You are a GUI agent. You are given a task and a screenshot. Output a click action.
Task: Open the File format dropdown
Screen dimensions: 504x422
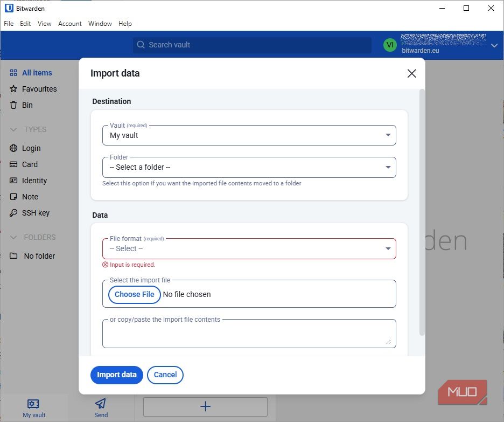[249, 248]
